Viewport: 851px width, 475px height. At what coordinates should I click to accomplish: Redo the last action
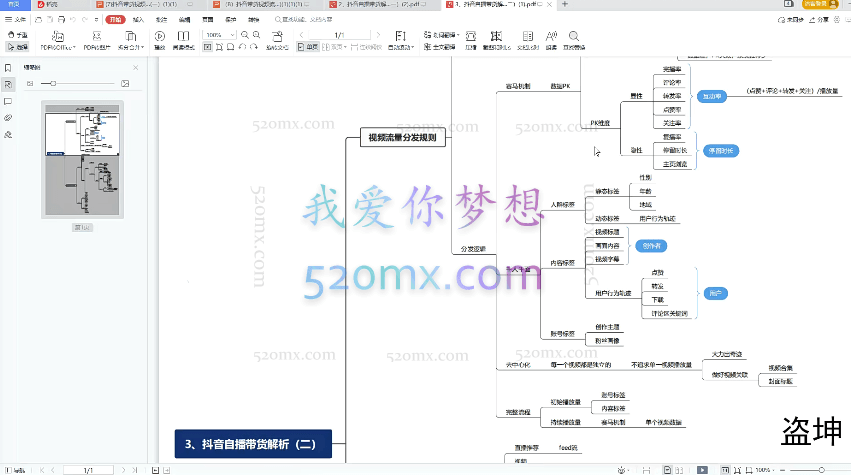click(85, 20)
